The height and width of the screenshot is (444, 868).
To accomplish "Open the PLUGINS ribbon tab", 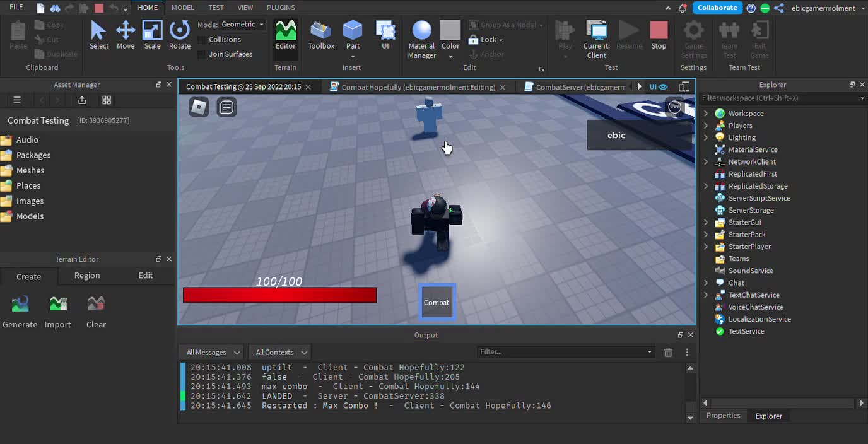I will click(281, 8).
